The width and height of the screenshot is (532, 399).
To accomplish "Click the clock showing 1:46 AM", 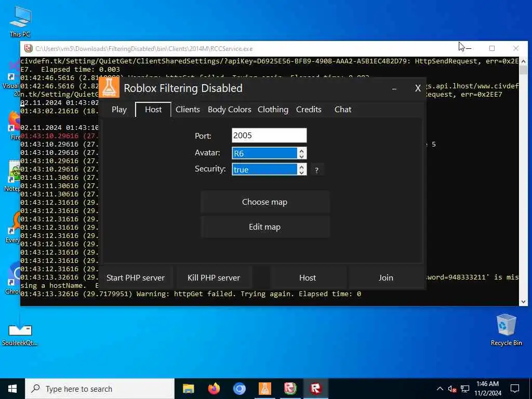I will pyautogui.click(x=487, y=389).
